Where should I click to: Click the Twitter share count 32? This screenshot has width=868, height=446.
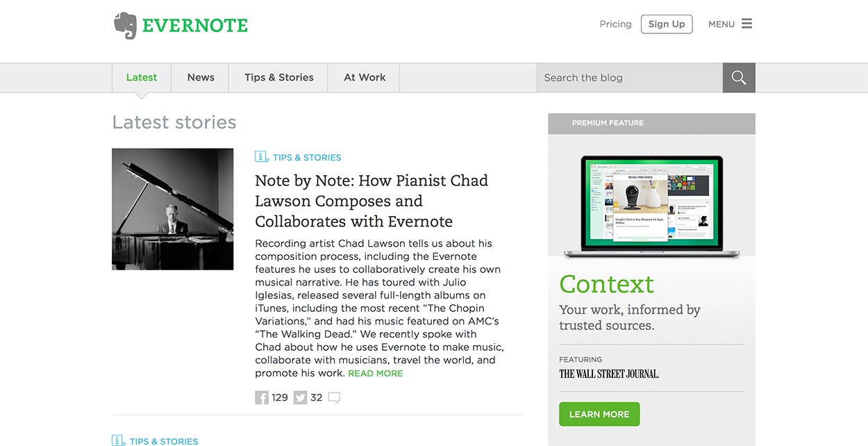click(317, 398)
